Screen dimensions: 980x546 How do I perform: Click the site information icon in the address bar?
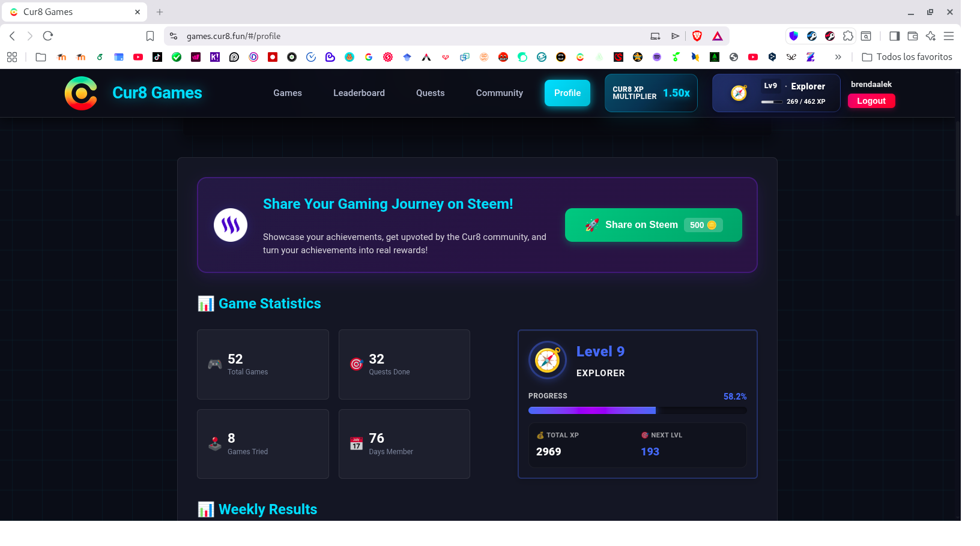pos(174,36)
